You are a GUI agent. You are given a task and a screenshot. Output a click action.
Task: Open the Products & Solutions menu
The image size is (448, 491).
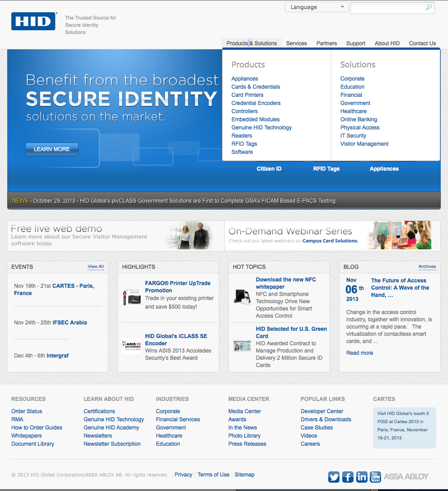[x=251, y=43]
